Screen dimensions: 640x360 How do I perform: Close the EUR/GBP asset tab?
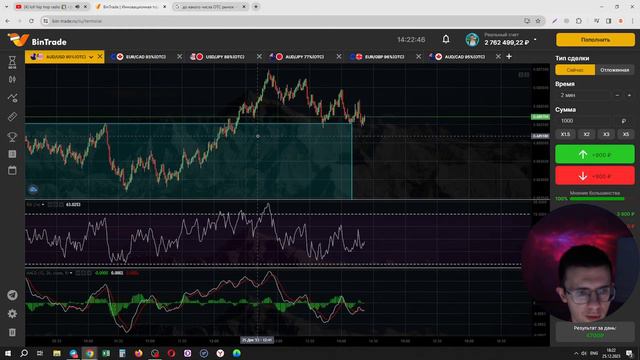tap(418, 57)
